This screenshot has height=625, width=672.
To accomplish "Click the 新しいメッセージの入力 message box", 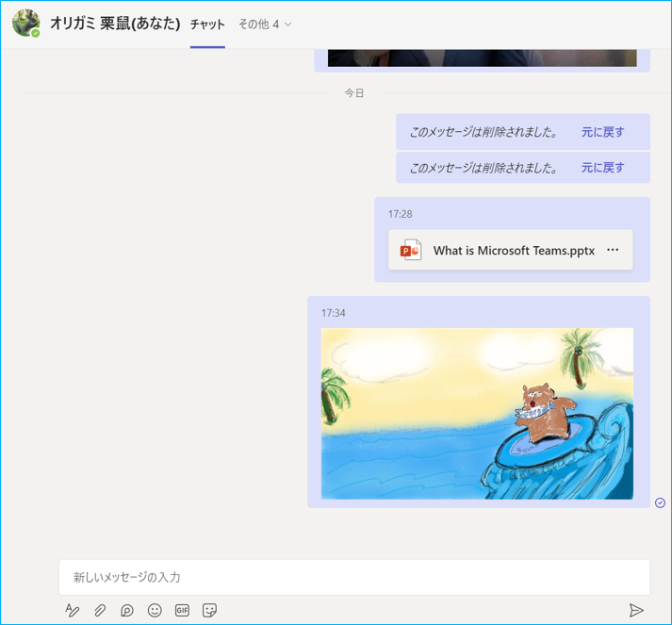I will click(x=353, y=577).
